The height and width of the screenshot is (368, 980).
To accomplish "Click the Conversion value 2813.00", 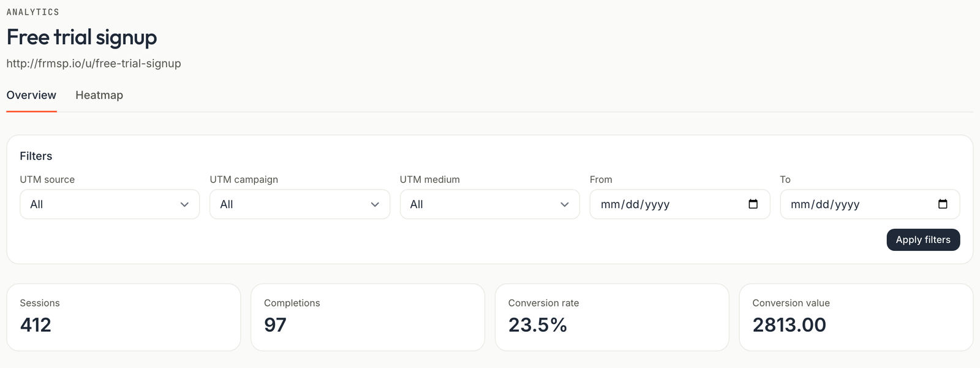I will pyautogui.click(x=789, y=324).
